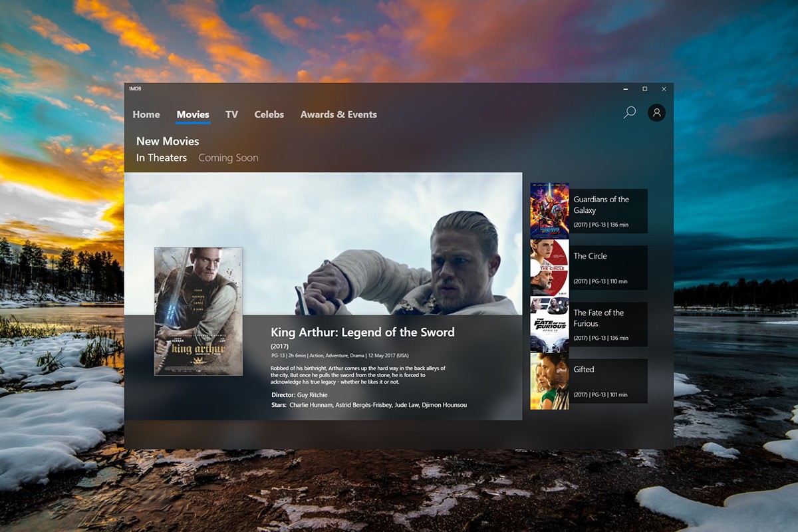Maximize the IMDB window
The image size is (798, 532).
[644, 88]
